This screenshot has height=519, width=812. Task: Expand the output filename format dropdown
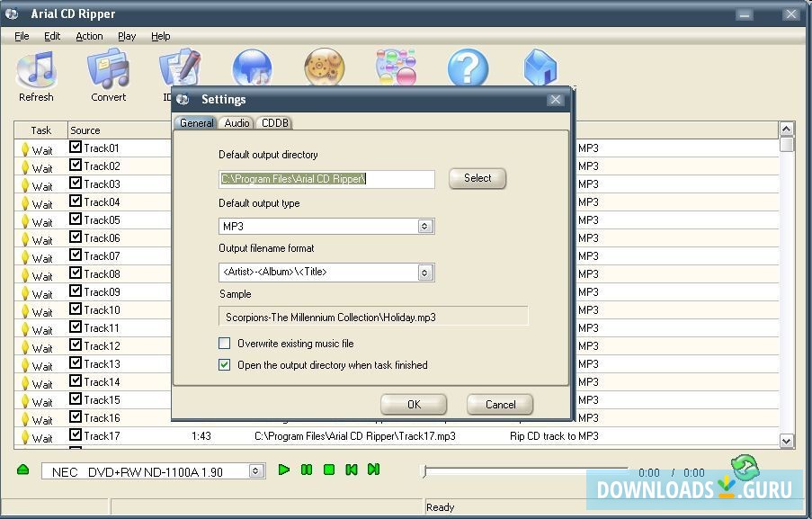click(425, 272)
